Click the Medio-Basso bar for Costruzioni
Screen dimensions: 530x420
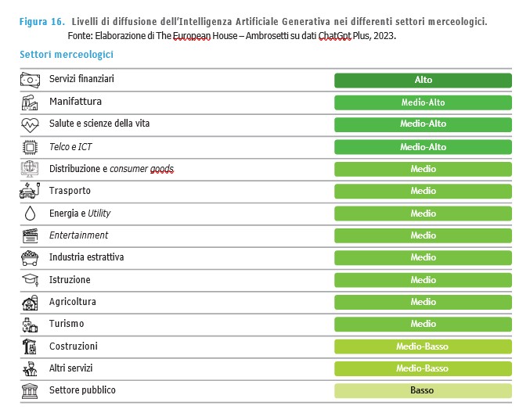pyautogui.click(x=423, y=346)
